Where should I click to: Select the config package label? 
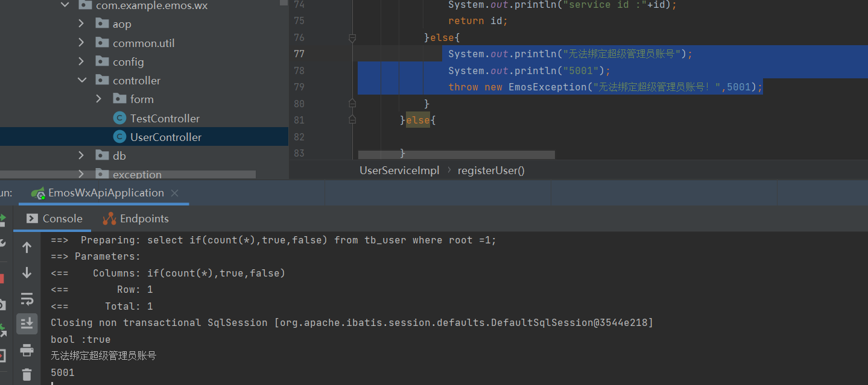(x=128, y=62)
